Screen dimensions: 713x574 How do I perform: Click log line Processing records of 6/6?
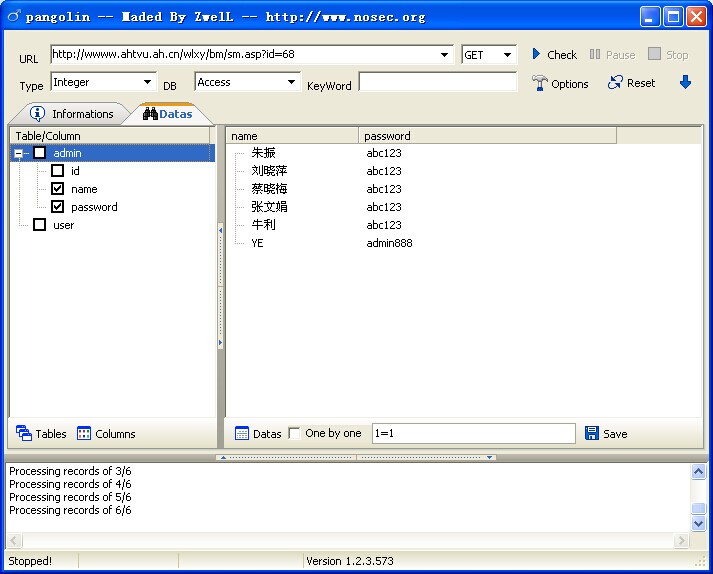click(x=70, y=510)
